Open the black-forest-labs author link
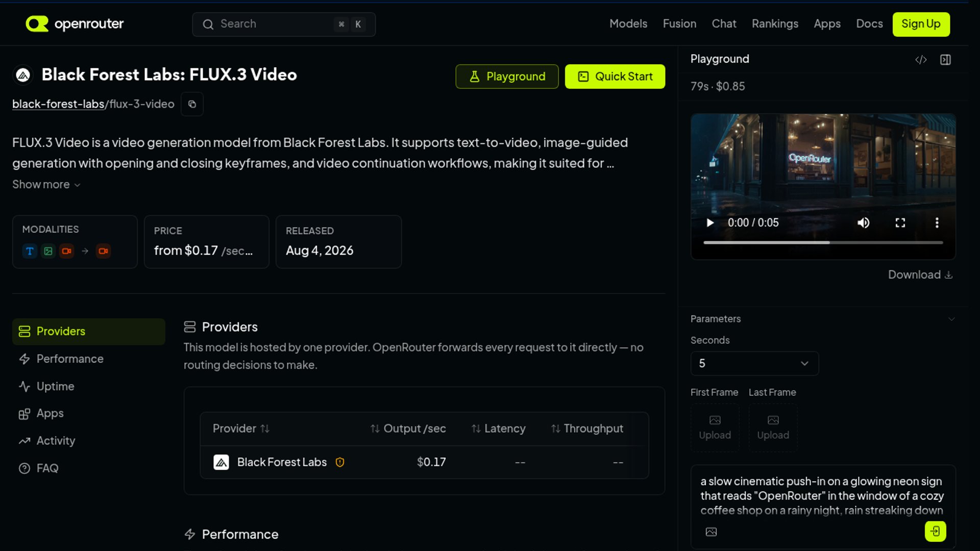 pyautogui.click(x=58, y=104)
